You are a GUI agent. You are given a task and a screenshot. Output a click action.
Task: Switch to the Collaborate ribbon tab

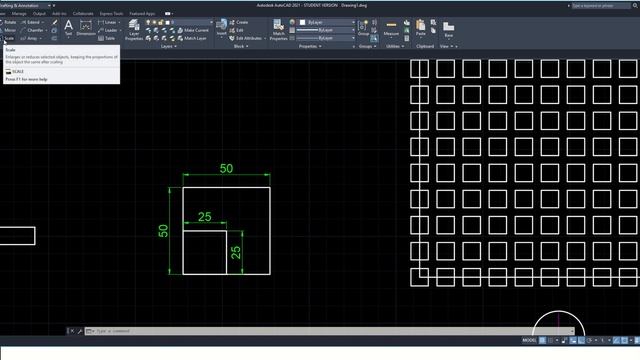click(83, 13)
